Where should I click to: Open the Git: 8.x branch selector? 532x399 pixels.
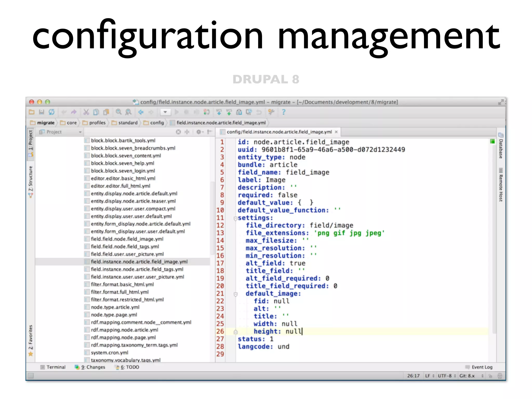[x=471, y=376]
